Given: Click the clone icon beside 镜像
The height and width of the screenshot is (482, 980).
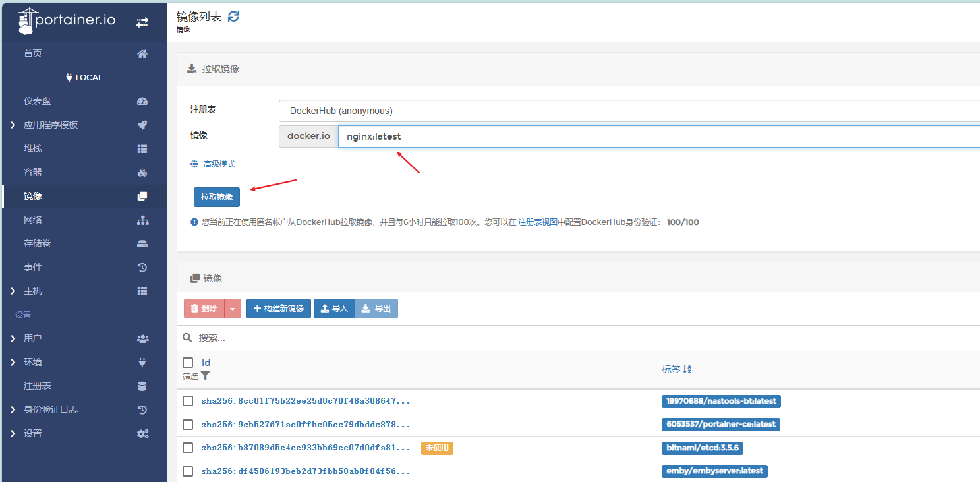Looking at the screenshot, I should pos(142,196).
